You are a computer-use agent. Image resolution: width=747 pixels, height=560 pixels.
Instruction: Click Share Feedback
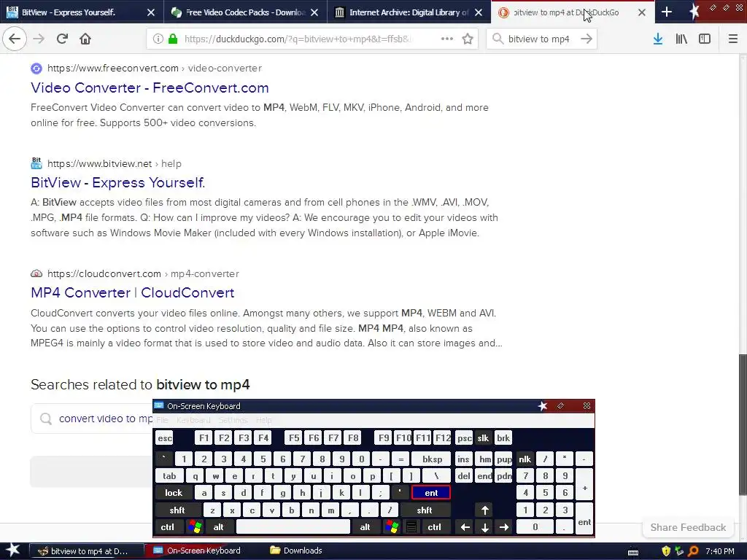pyautogui.click(x=688, y=527)
